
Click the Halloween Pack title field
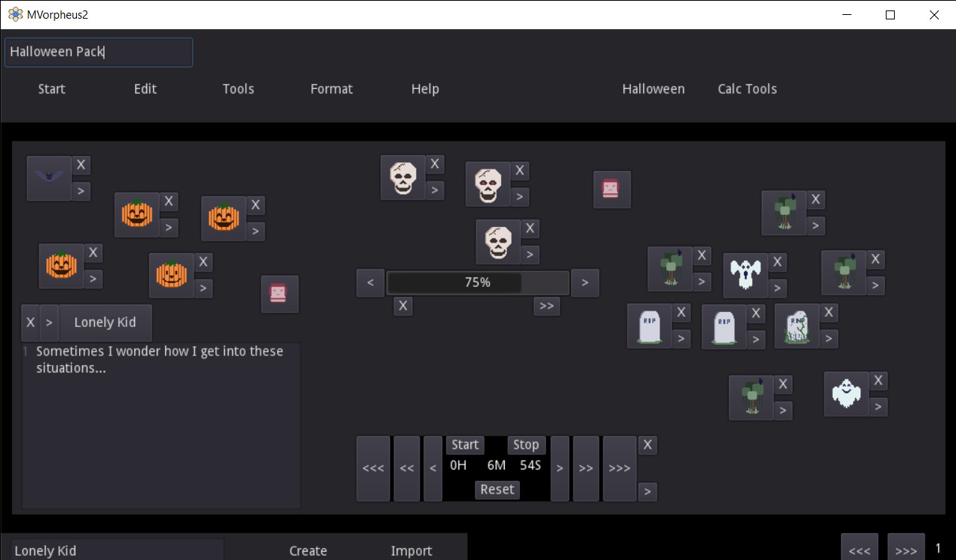[x=98, y=52]
